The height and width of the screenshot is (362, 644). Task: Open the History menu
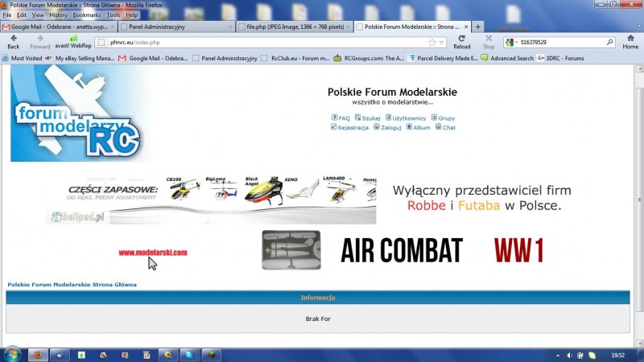coord(58,14)
